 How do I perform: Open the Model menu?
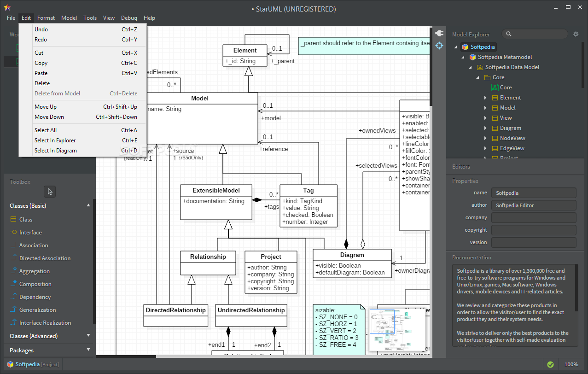click(x=69, y=18)
